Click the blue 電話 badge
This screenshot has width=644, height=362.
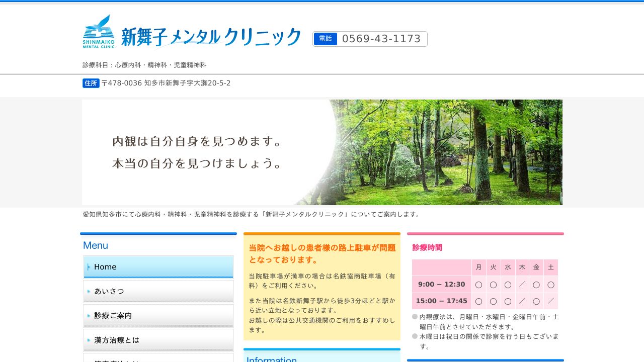click(x=325, y=39)
